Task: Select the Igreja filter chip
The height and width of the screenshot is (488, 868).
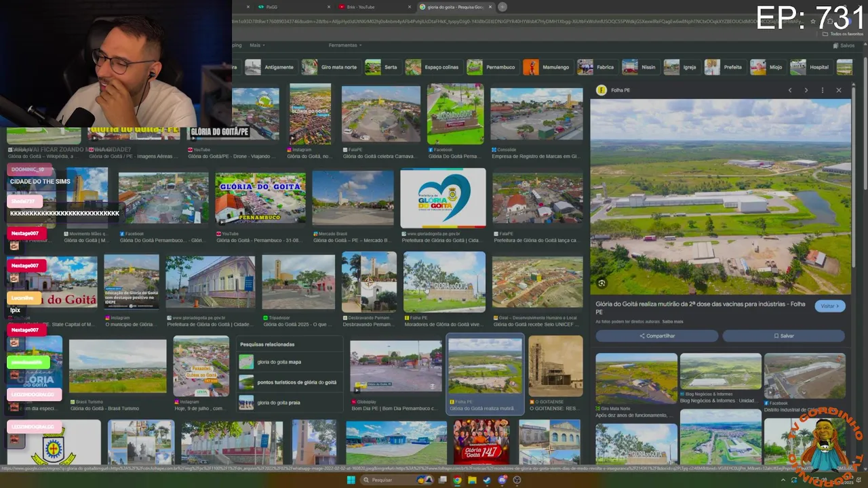Action: [681, 67]
